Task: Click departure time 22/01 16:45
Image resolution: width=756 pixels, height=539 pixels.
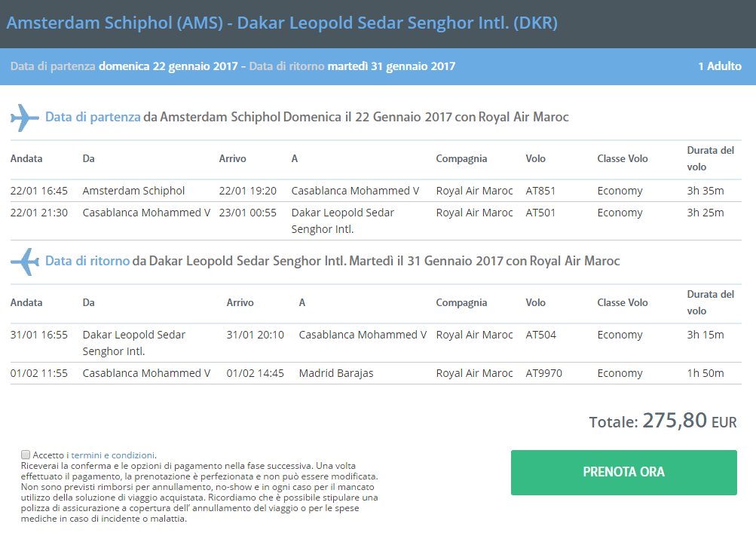Action: click(39, 191)
